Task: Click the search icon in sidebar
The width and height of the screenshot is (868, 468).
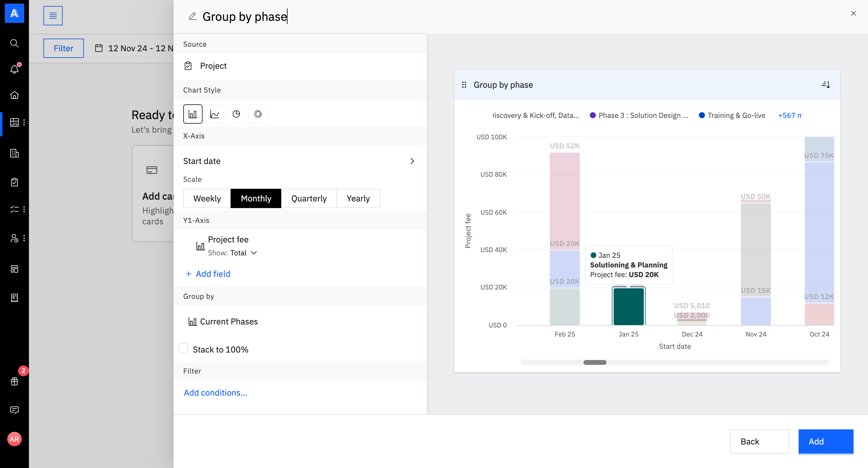Action: coord(14,43)
